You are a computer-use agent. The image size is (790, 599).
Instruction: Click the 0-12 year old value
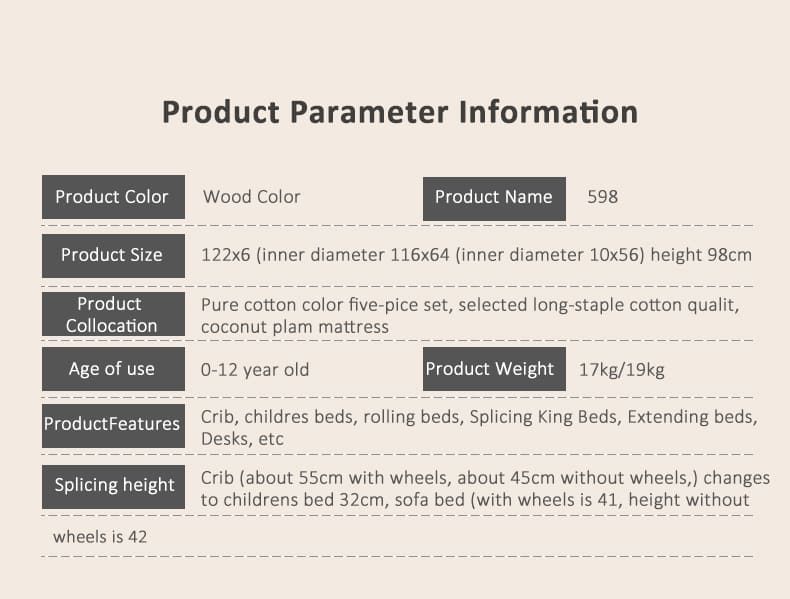pyautogui.click(x=255, y=370)
